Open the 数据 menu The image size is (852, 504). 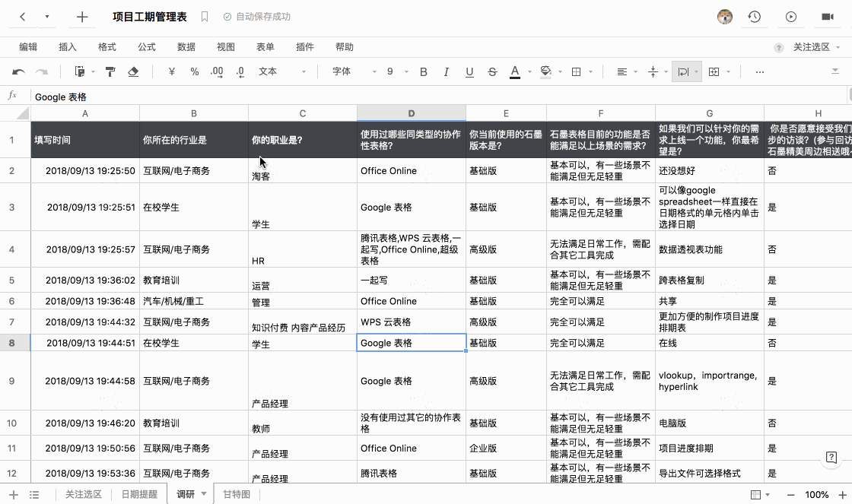point(186,47)
